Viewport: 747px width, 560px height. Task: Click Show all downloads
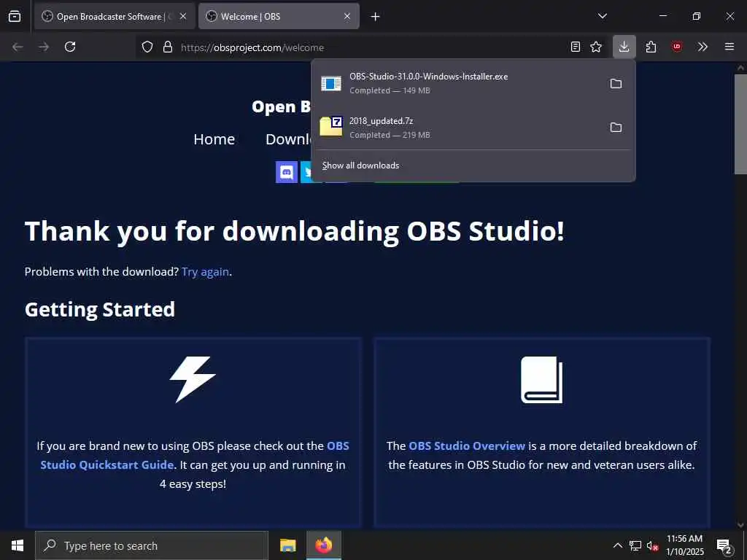pos(360,166)
